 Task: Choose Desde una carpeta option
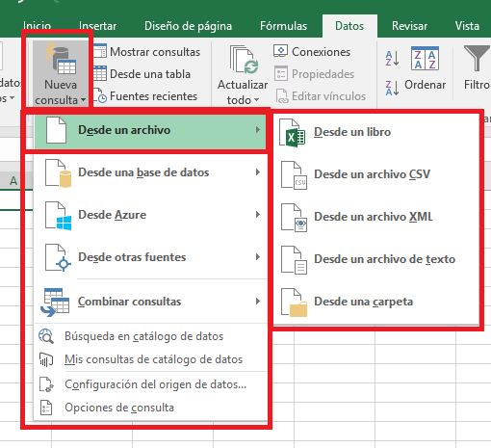(376, 302)
